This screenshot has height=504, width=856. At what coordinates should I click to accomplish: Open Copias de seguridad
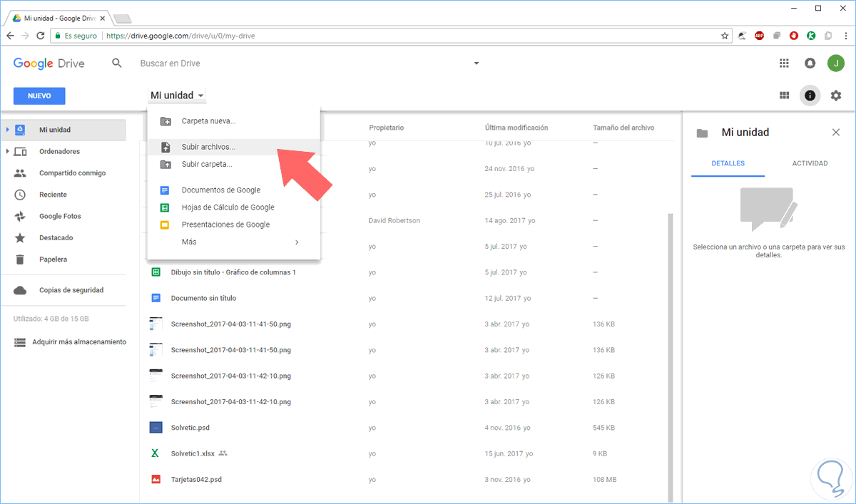coord(71,290)
